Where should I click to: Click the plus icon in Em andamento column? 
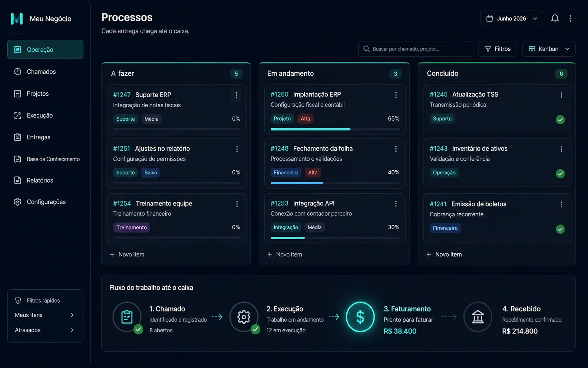coord(270,254)
